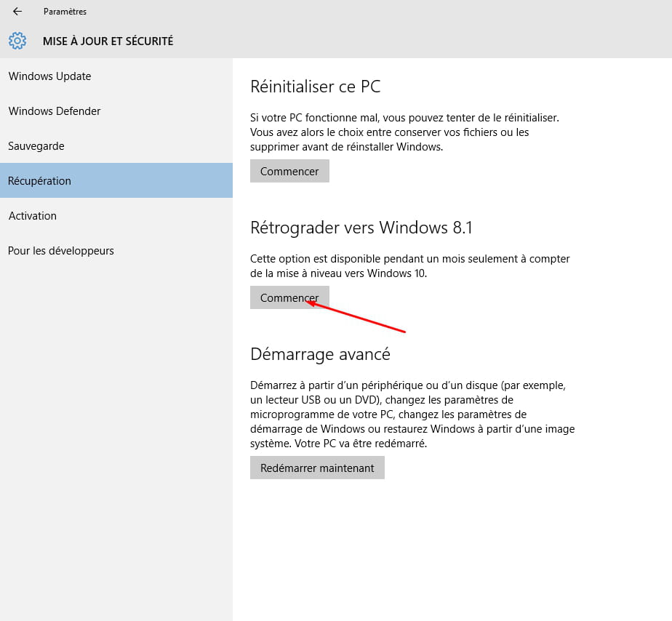The image size is (672, 621).
Task: Click the settings gear icon
Action: pyautogui.click(x=17, y=41)
